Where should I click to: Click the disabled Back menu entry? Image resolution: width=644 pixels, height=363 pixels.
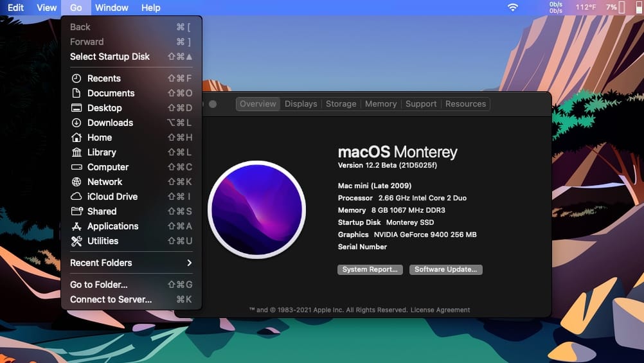(131, 27)
